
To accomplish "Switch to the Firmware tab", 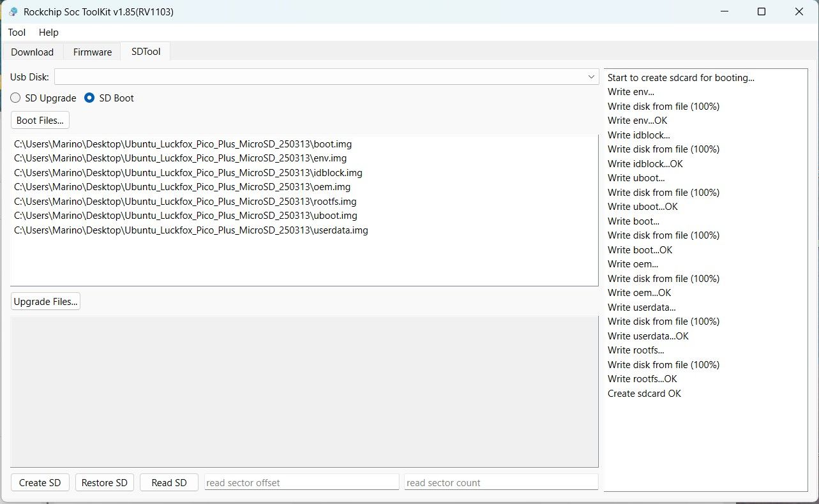I will point(92,52).
